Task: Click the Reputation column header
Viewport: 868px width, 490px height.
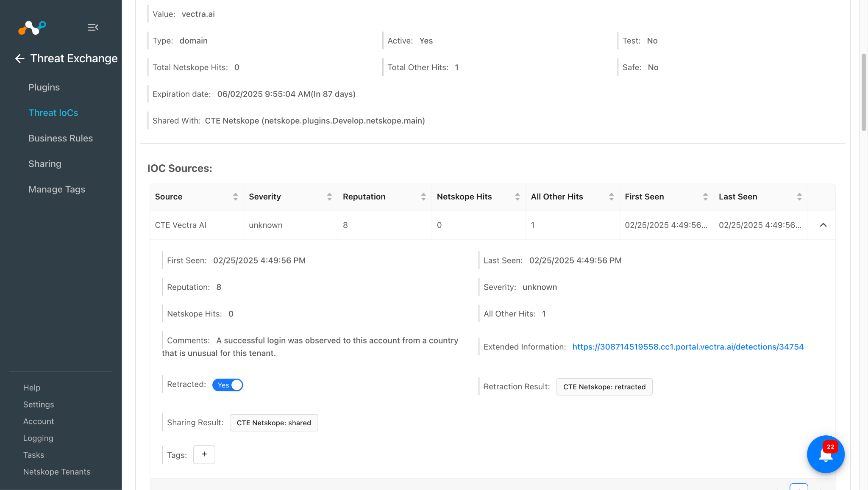Action: [x=385, y=197]
